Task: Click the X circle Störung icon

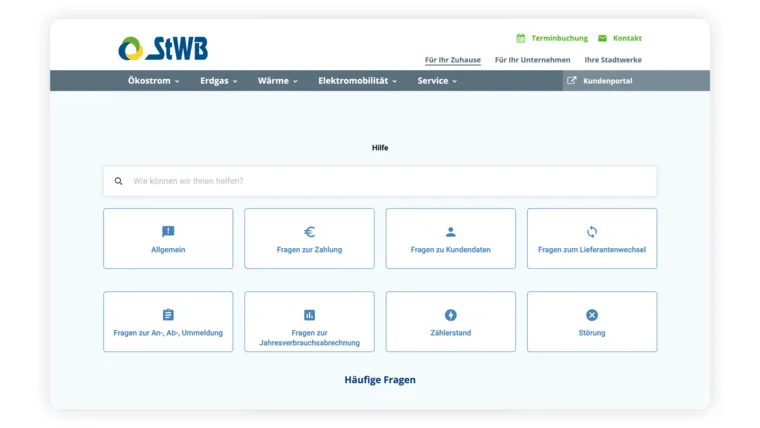Action: (x=592, y=315)
